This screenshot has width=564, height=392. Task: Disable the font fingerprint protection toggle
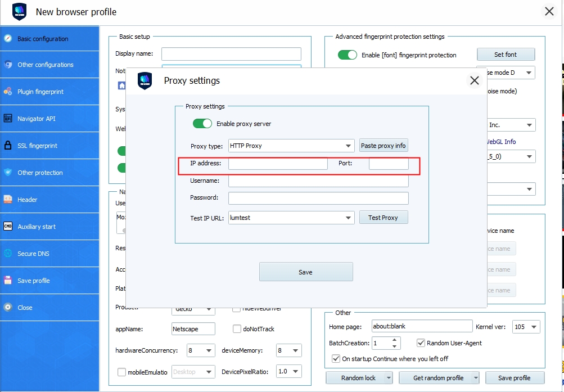pos(348,55)
